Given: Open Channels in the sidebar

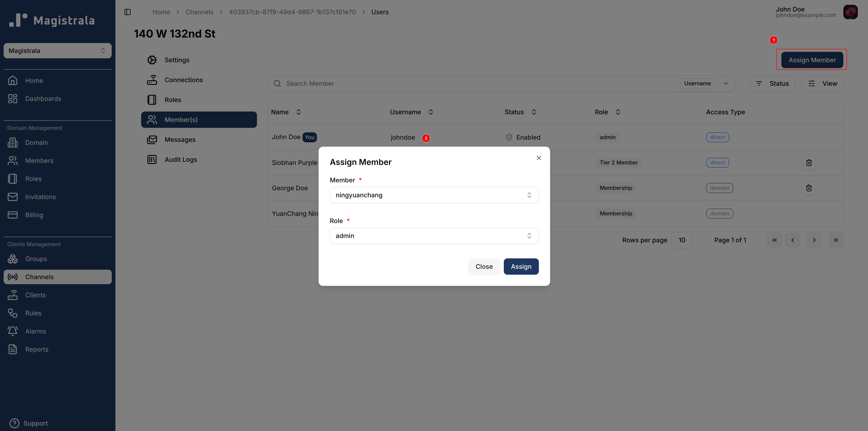Looking at the screenshot, I should pos(58,277).
